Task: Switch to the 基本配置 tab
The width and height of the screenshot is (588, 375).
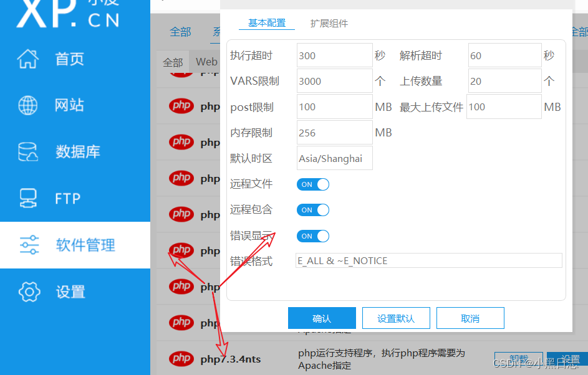Action: click(x=267, y=23)
